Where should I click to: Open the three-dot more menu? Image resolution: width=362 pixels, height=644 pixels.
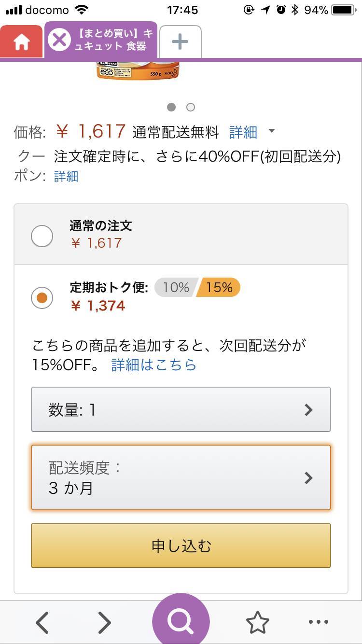click(318, 622)
